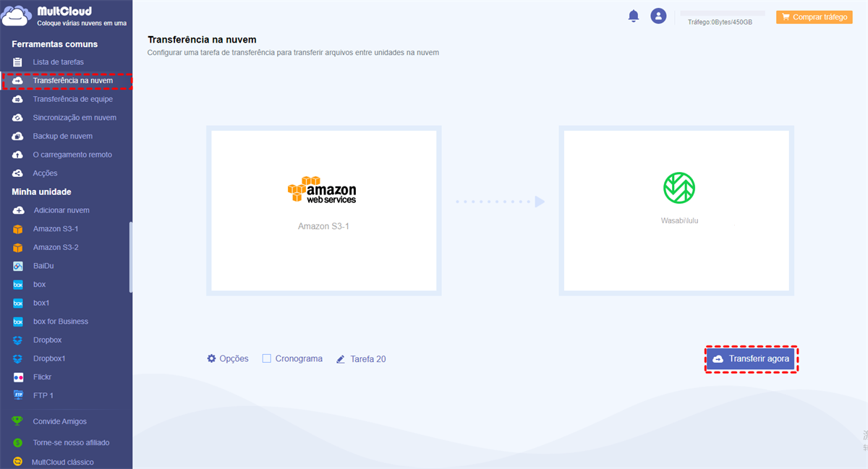Click the Backup de nuvem icon
868x469 pixels.
[17, 137]
